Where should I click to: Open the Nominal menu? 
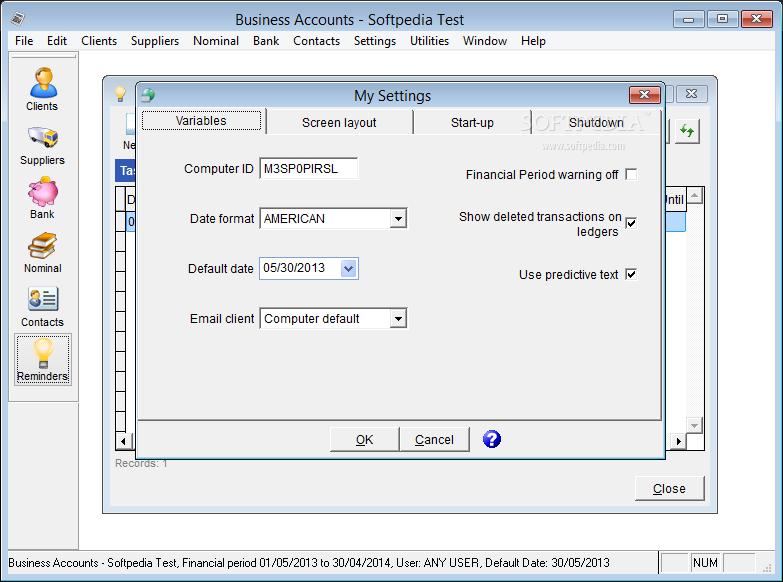[216, 41]
